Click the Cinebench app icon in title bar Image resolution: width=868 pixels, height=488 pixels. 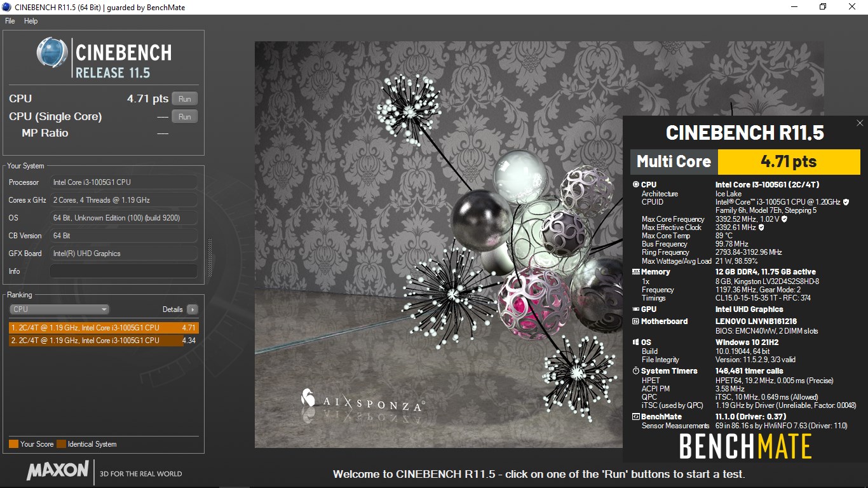6,7
